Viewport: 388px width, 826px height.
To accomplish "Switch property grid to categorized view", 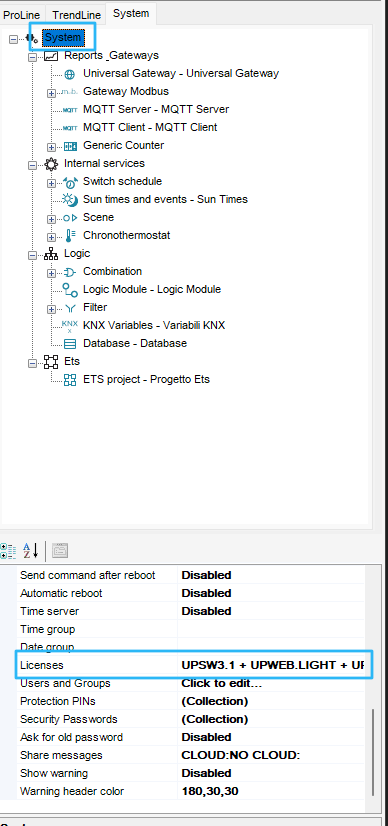I will pyautogui.click(x=8, y=551).
